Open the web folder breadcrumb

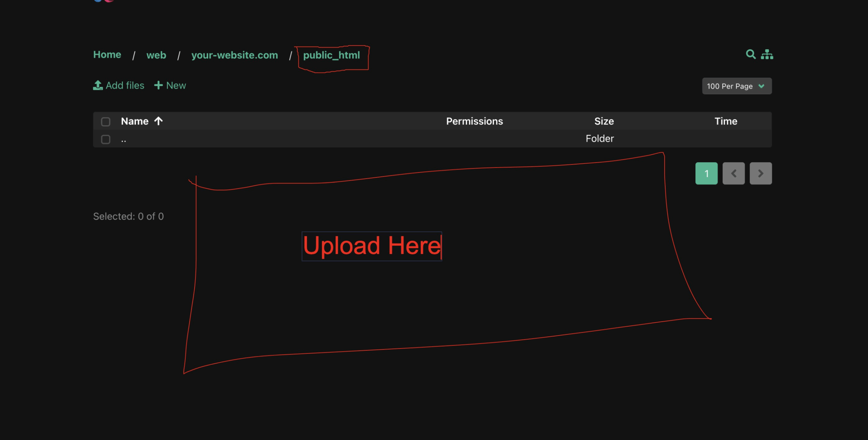156,55
